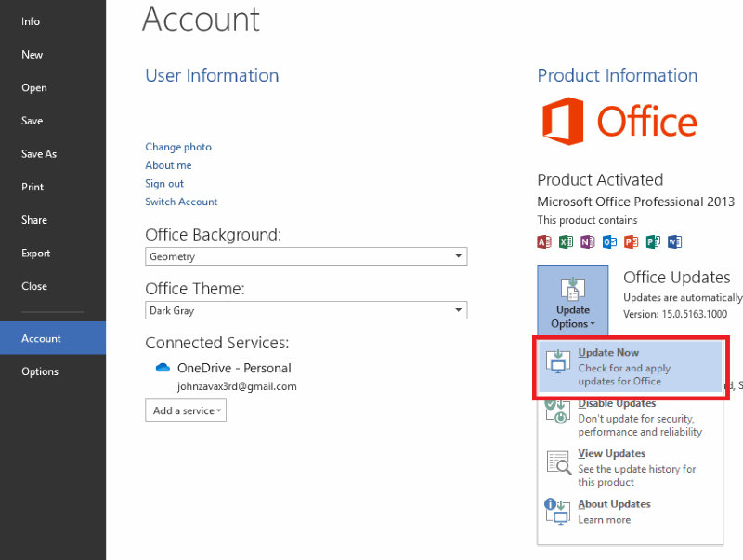Click the Sign out link
The width and height of the screenshot is (743, 560).
(164, 184)
